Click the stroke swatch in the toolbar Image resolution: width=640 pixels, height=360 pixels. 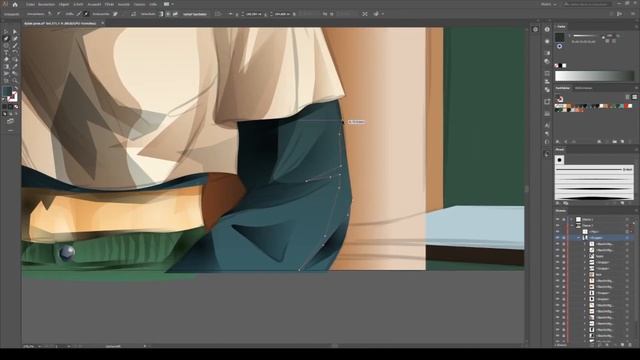(13, 98)
